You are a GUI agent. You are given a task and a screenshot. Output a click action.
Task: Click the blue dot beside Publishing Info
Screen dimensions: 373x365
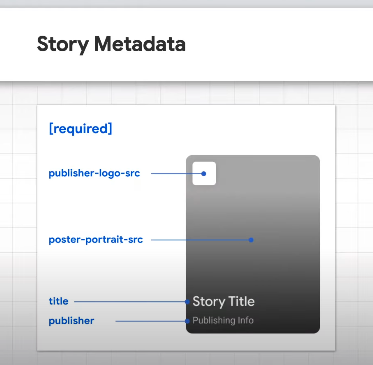pos(187,321)
